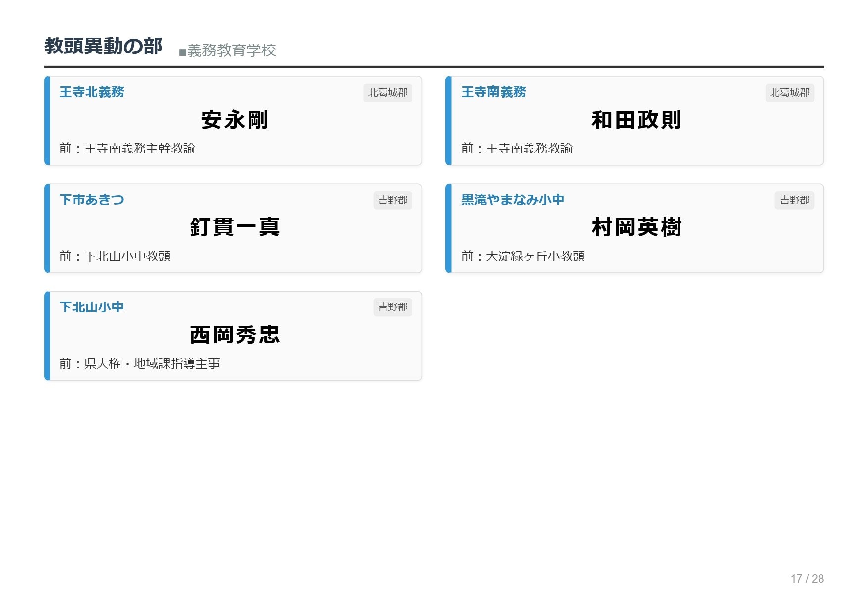The height and width of the screenshot is (614, 868).
Task: Click the 下市あきつ school heading
Action: tap(92, 200)
